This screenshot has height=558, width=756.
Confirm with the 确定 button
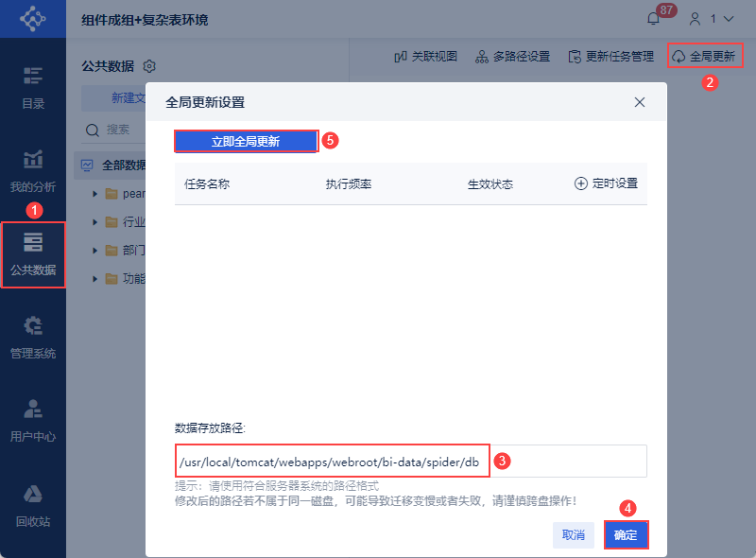pyautogui.click(x=626, y=535)
